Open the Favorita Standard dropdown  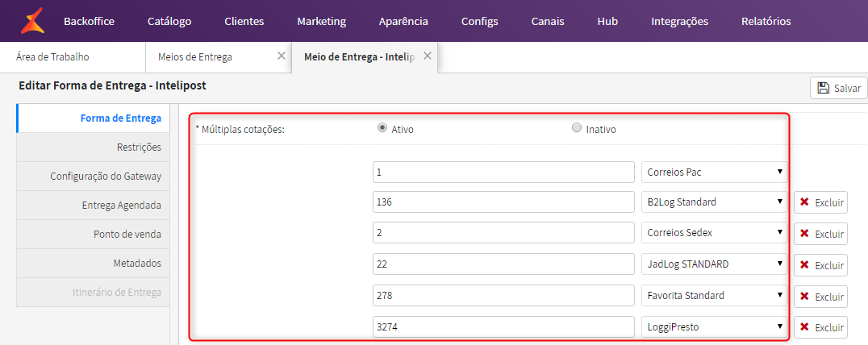point(714,296)
